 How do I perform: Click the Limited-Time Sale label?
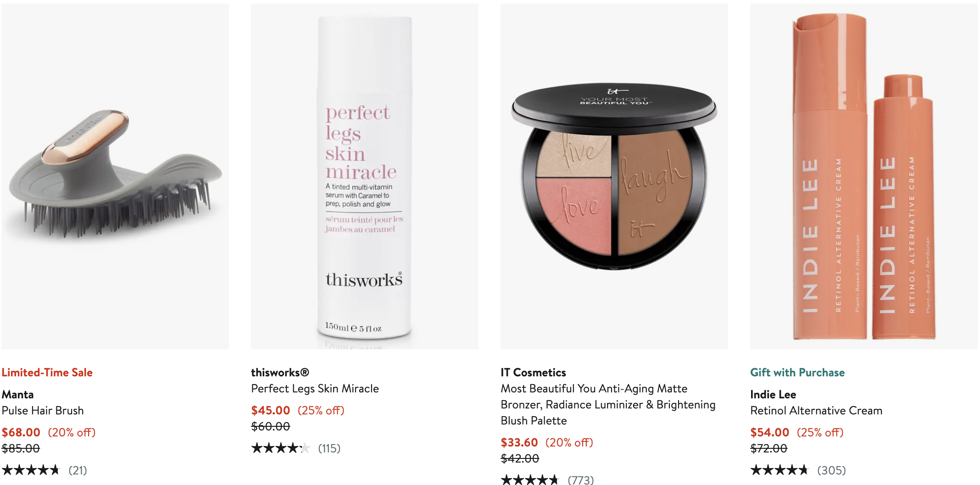[x=47, y=373]
